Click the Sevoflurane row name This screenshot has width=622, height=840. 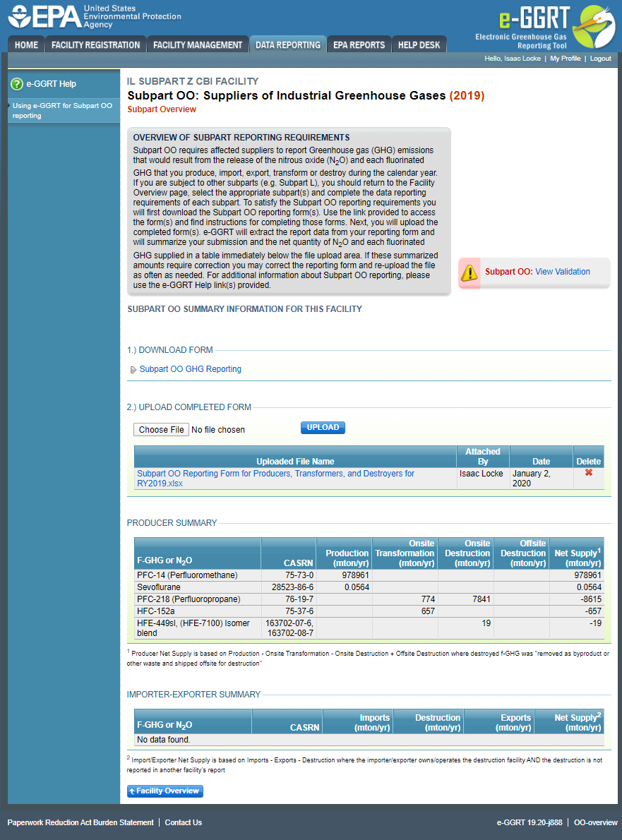pos(159,587)
